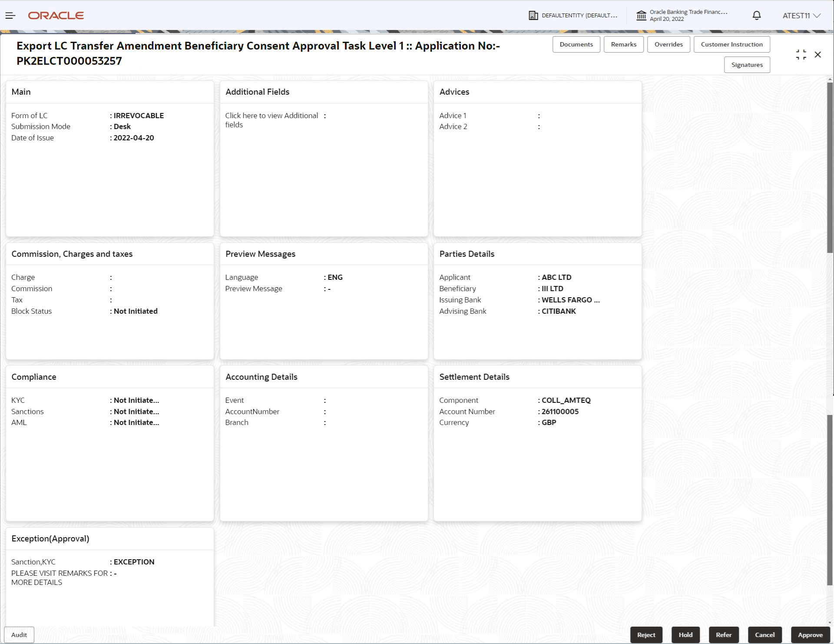This screenshot has height=644, width=834.
Task: Open the notifications bell
Action: [756, 15]
